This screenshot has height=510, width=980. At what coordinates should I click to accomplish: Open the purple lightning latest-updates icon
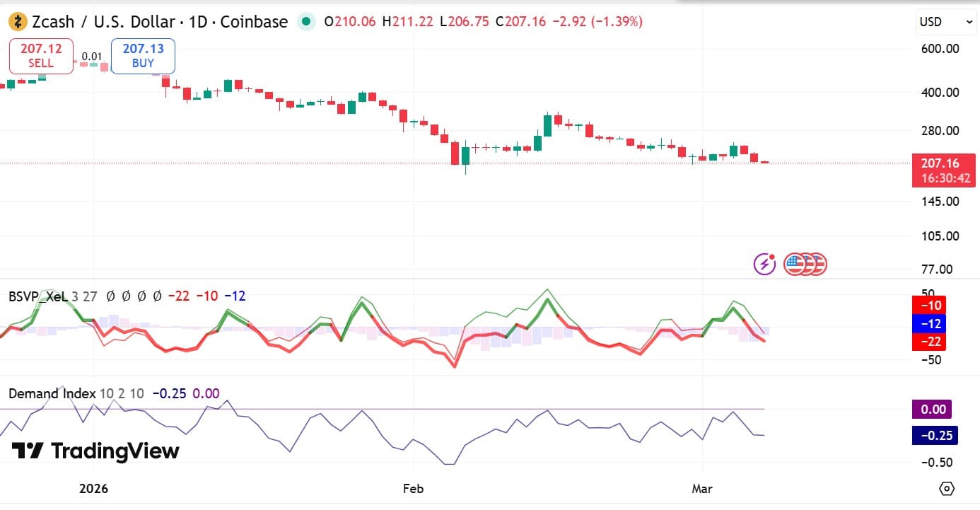pyautogui.click(x=764, y=265)
